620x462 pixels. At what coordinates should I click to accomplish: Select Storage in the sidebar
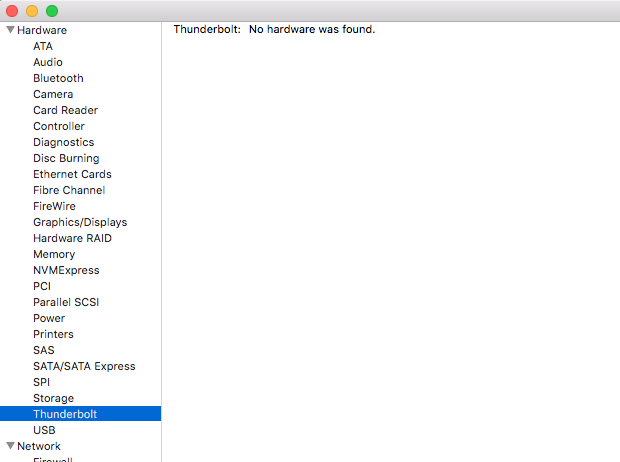point(53,398)
